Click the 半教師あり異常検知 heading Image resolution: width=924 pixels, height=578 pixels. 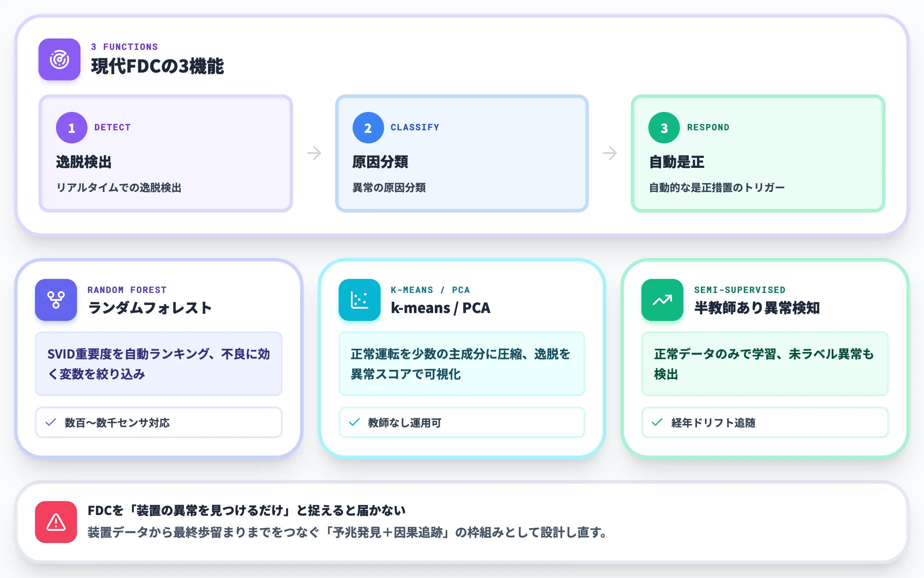tap(757, 308)
